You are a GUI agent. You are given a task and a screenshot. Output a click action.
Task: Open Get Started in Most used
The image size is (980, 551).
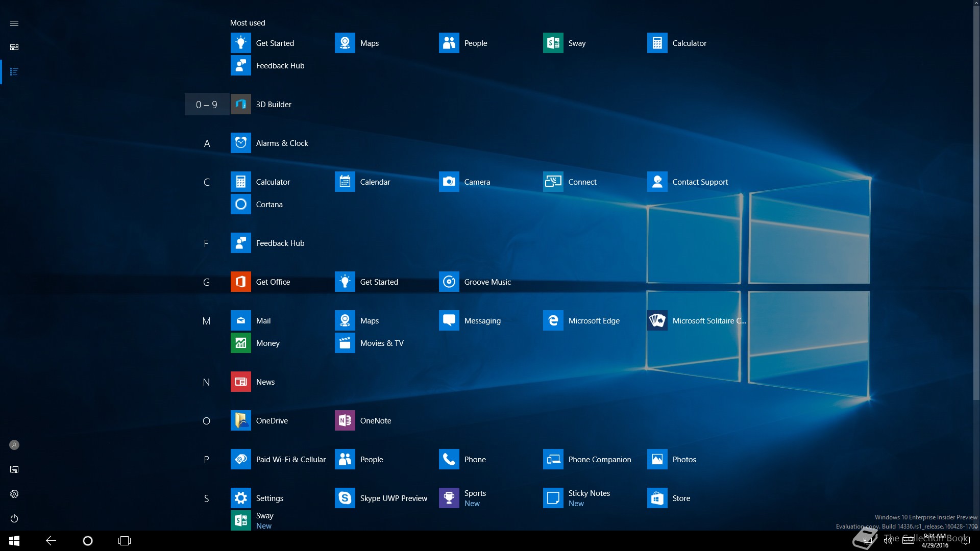(240, 43)
